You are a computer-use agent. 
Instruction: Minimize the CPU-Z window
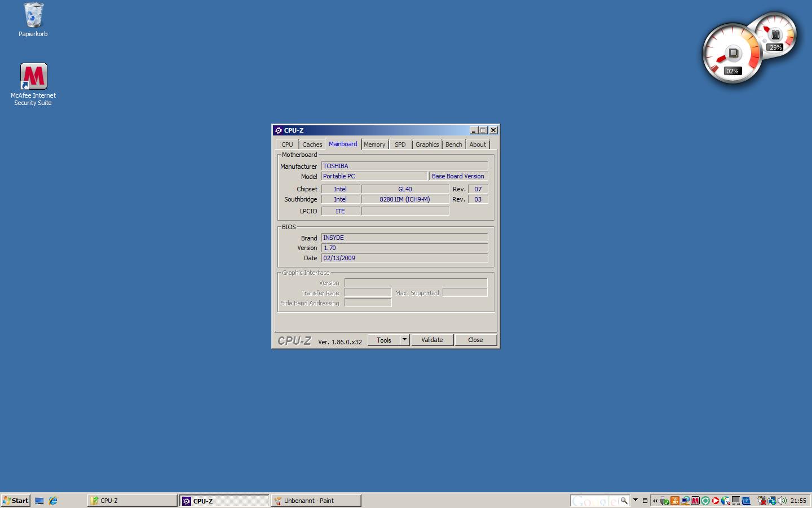tap(474, 130)
